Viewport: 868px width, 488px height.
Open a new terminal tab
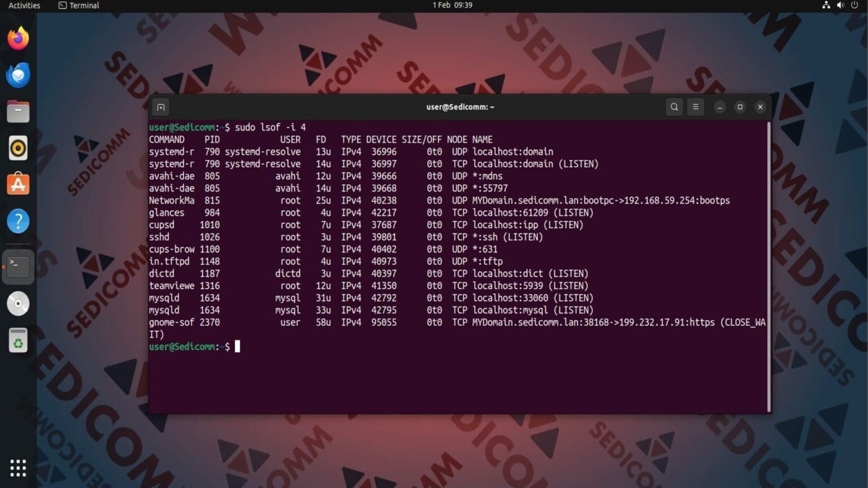pyautogui.click(x=161, y=107)
